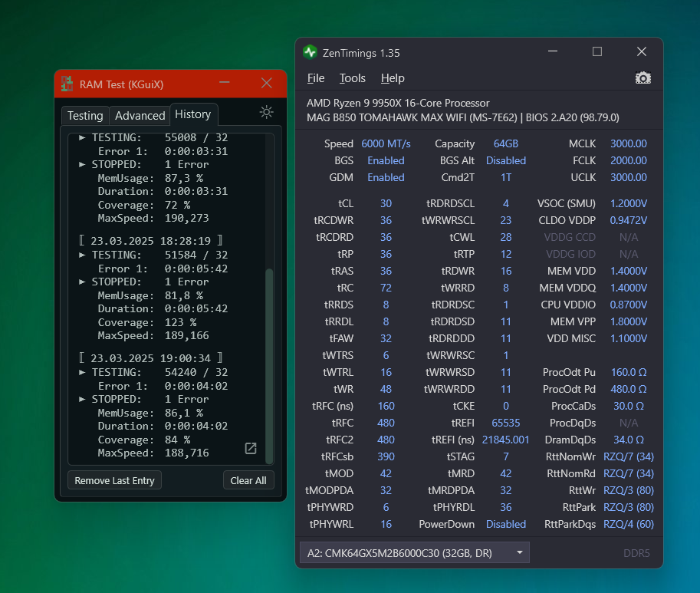Viewport: 700px width, 593px height.
Task: Toggle the theme using the sun icon
Action: (265, 111)
